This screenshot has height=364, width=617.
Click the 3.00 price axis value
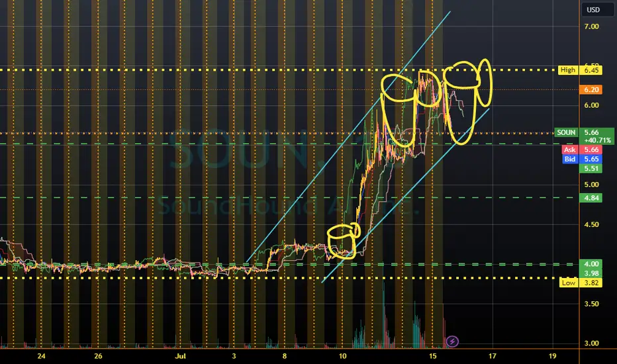(x=591, y=343)
